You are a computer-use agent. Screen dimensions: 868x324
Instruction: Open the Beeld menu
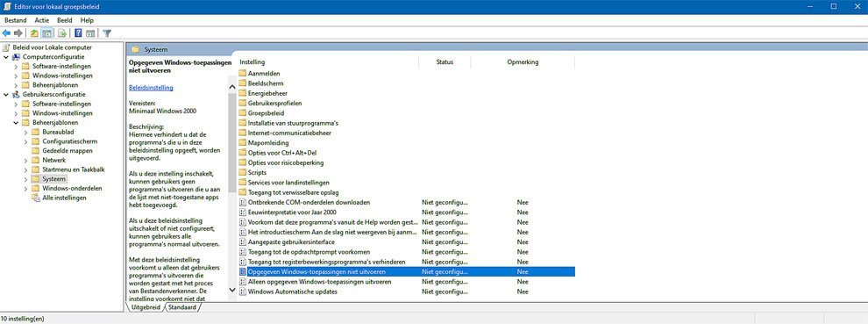[x=65, y=20]
